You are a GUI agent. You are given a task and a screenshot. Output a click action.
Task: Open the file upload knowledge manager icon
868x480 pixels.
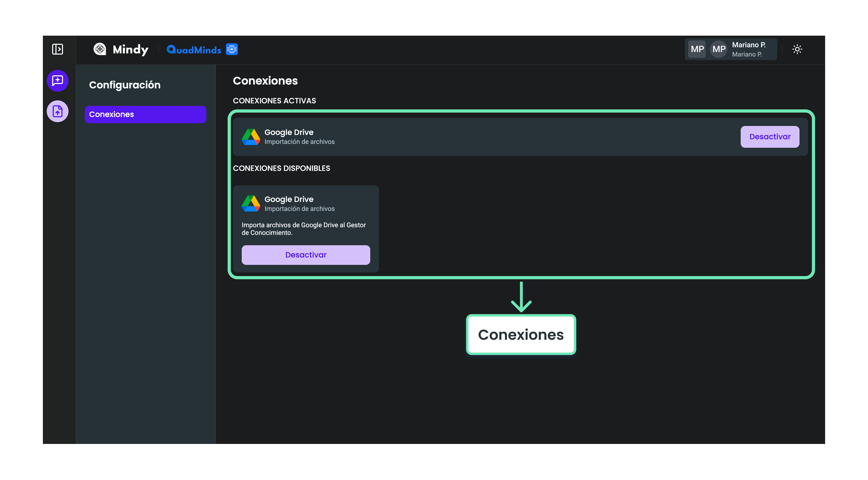[58, 111]
